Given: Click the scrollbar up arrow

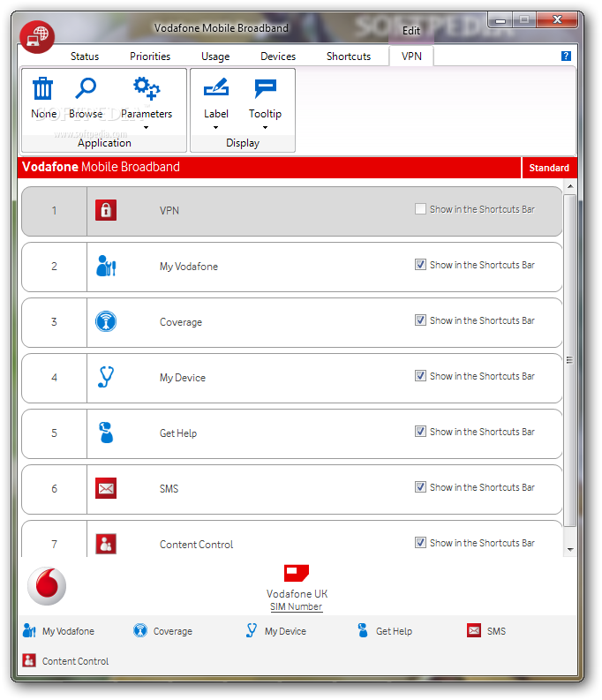Looking at the screenshot, I should tap(570, 186).
